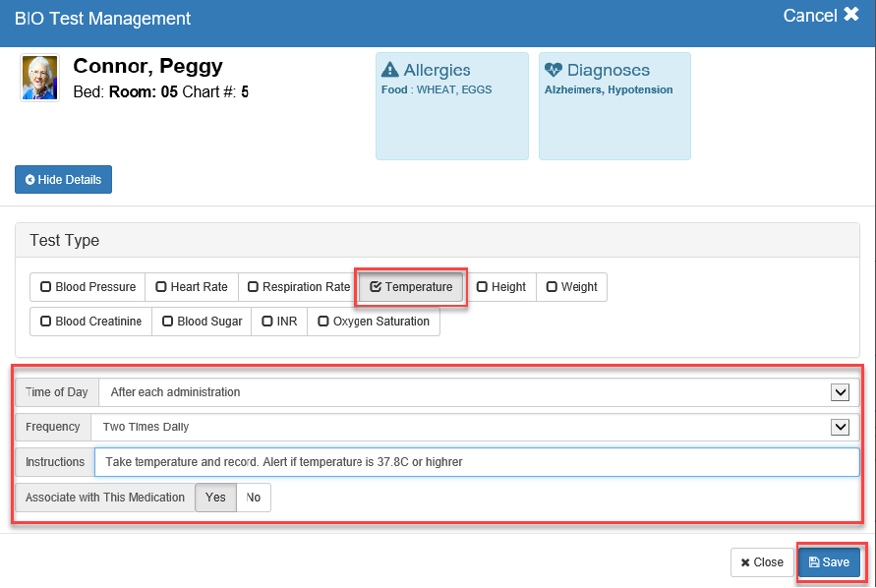Uncheck the Temperature test type
Screen dimensions: 876x588
click(x=411, y=287)
